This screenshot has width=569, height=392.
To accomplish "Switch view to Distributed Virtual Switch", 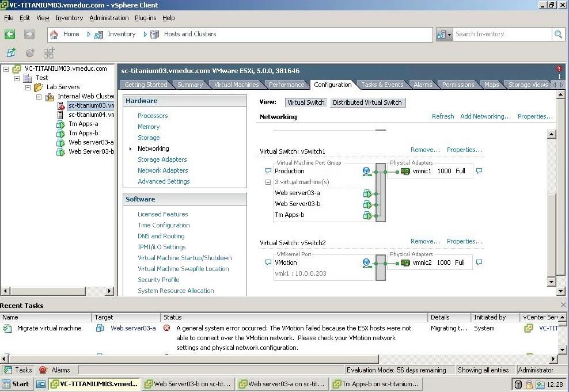I will point(367,102).
